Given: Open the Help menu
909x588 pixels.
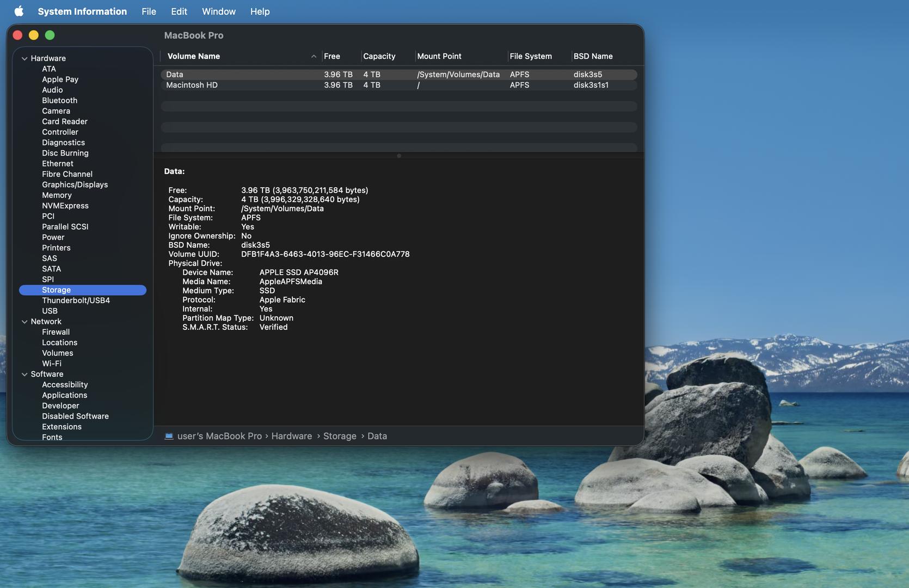Looking at the screenshot, I should coord(260,11).
